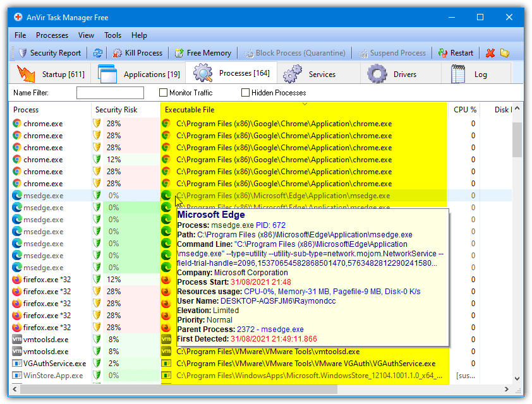The image size is (532, 404).
Task: Click the VGAuthService.exe process name
Action: point(54,364)
